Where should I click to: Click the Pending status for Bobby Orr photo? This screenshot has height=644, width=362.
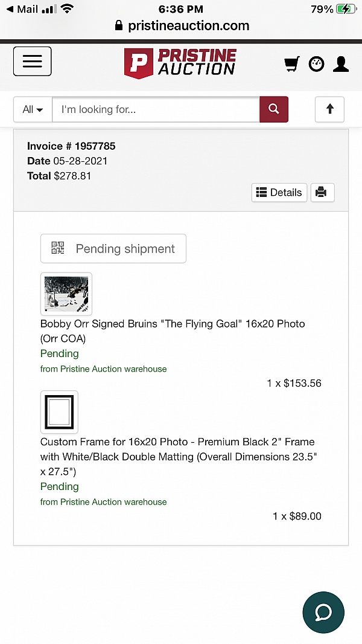59,353
